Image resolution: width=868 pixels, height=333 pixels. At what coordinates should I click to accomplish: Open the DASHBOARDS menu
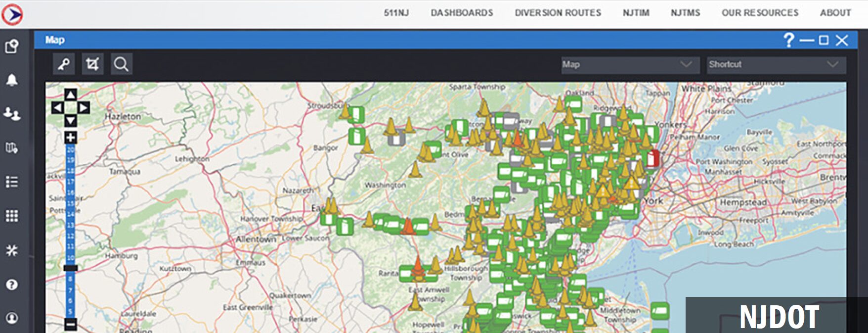click(462, 13)
